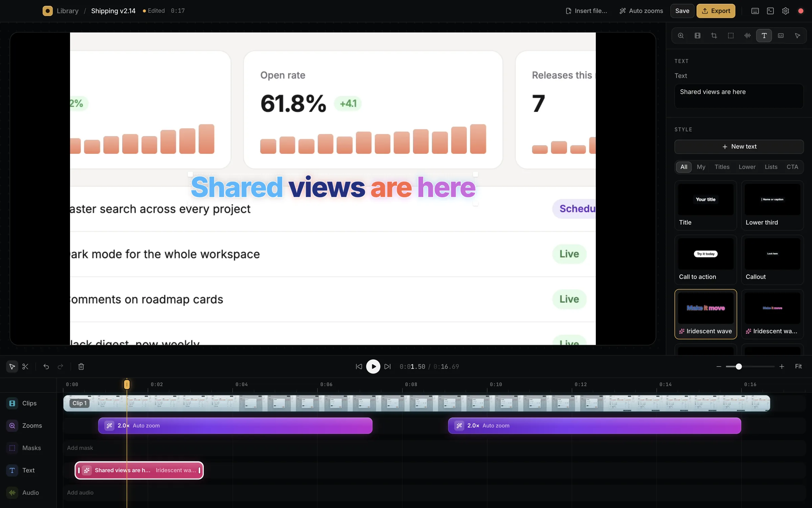Click Insert file button

click(x=586, y=11)
